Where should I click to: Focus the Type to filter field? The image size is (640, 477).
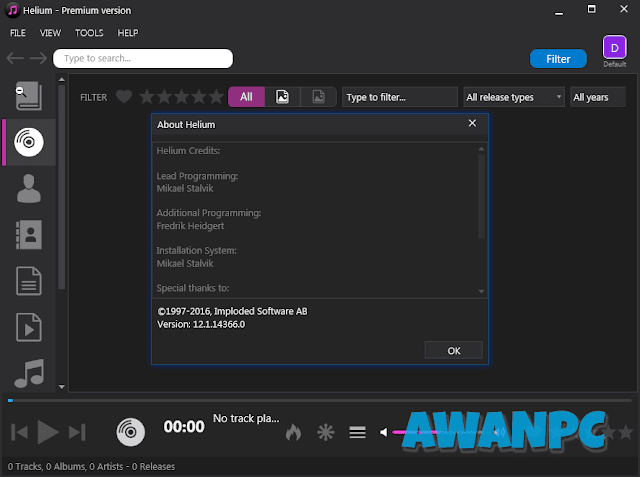400,97
